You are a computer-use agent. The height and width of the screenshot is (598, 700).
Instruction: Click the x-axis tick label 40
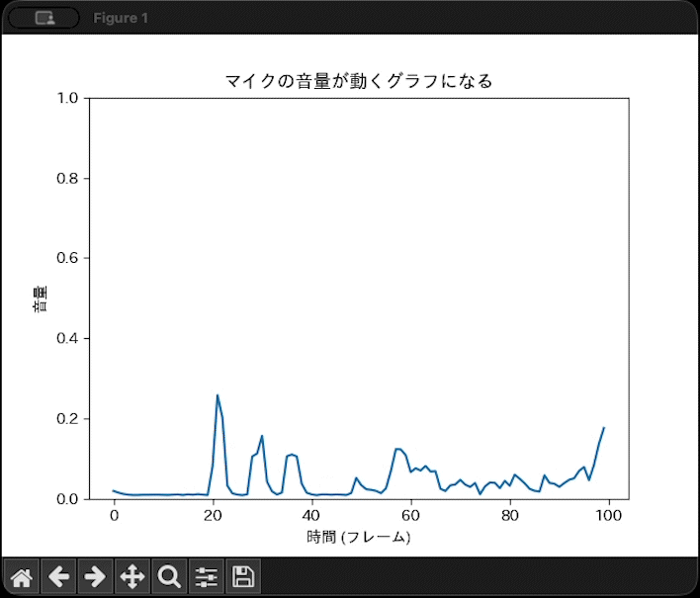pos(311,515)
